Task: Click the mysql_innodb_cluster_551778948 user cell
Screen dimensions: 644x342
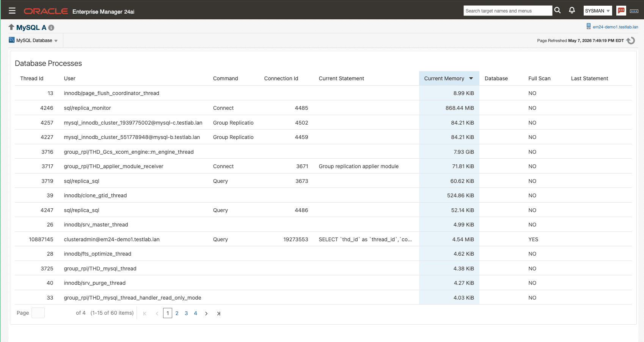Action: [132, 137]
